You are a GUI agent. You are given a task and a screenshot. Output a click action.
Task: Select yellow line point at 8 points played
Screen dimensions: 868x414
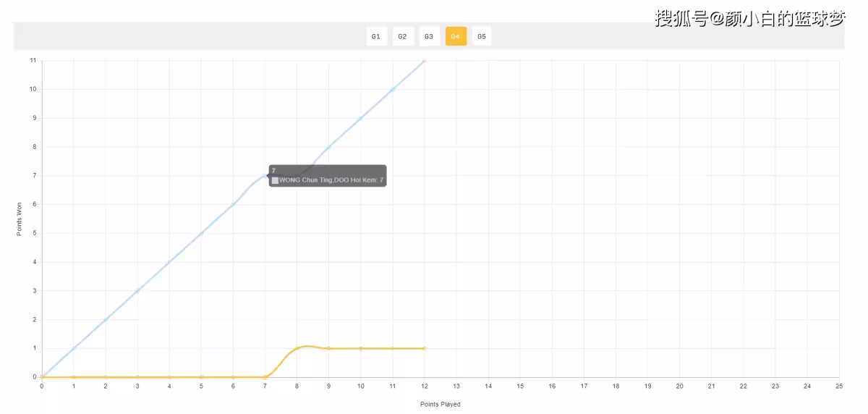(297, 348)
